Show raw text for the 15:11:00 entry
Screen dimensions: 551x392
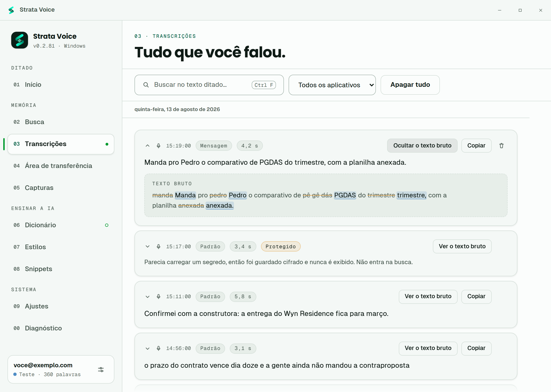428,296
